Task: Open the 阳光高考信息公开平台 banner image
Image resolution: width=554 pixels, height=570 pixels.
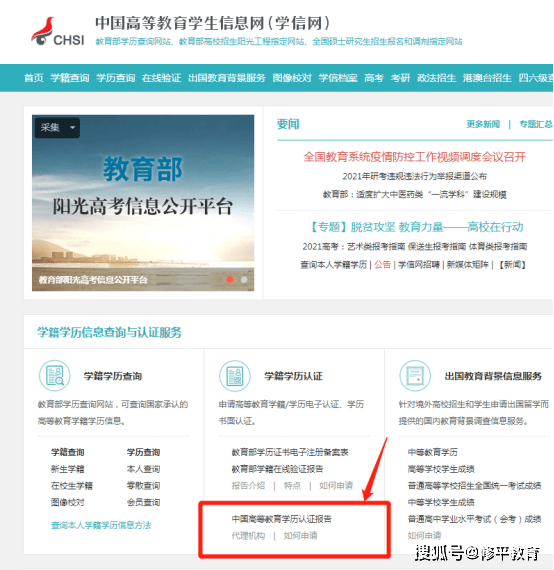Action: coord(143,203)
